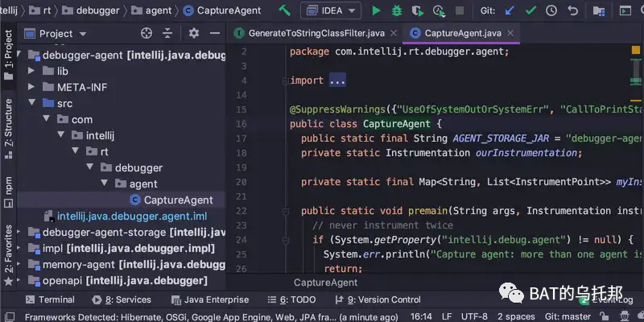Update project via blue Git arrow
The width and height of the screenshot is (644, 322).
510,10
